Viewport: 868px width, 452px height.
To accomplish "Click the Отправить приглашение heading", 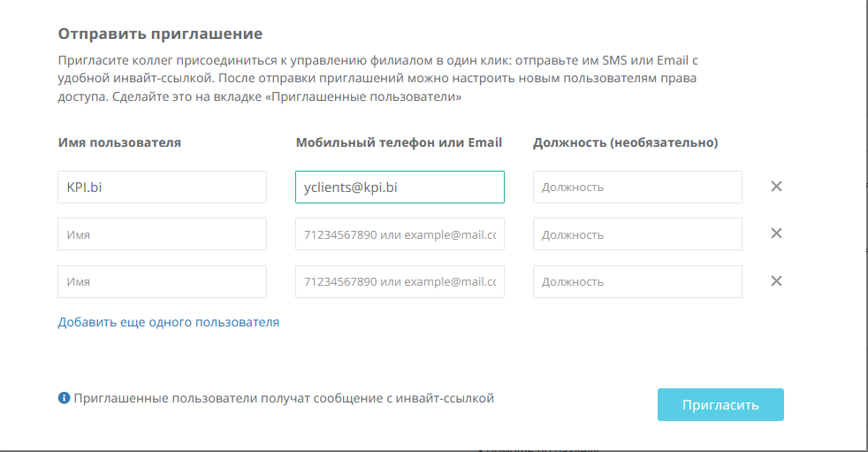I will coord(160,34).
